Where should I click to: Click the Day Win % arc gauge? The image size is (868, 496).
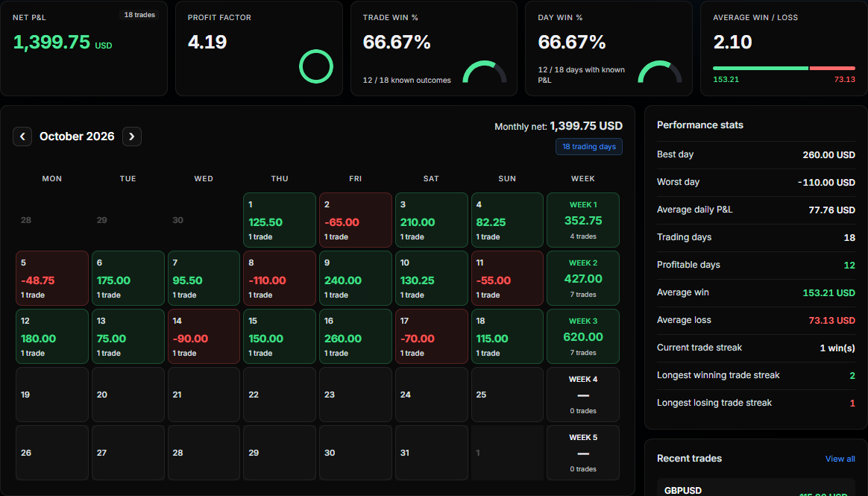660,72
